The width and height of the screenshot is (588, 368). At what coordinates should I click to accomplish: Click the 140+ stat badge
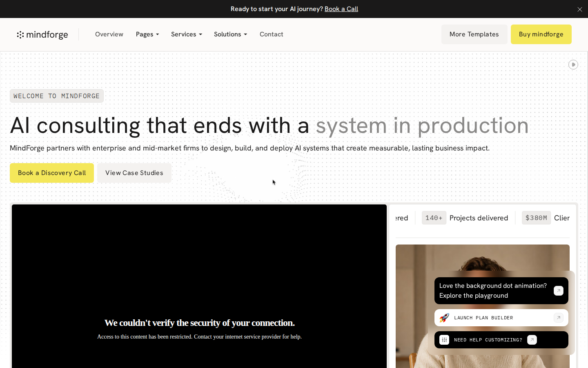click(434, 218)
